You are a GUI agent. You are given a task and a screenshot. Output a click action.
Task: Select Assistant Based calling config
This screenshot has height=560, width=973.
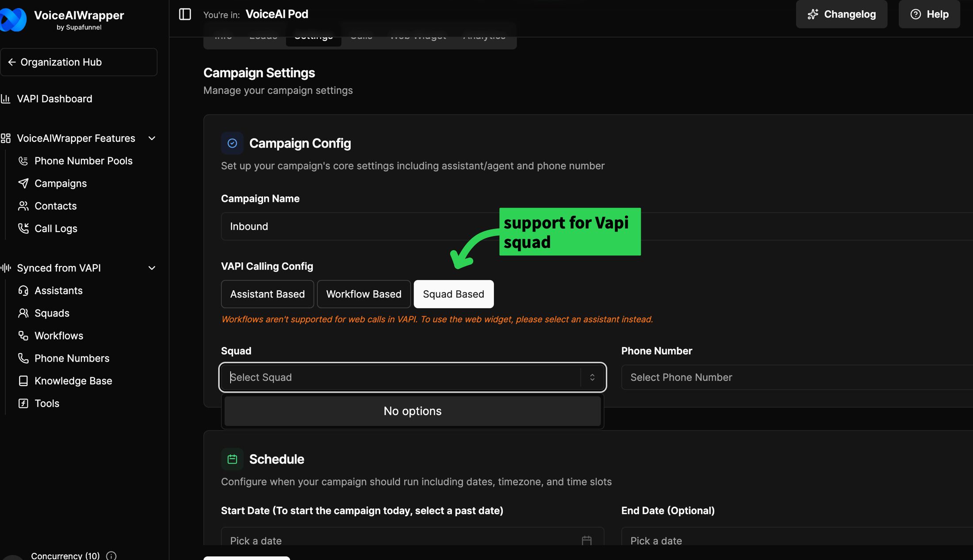(267, 294)
